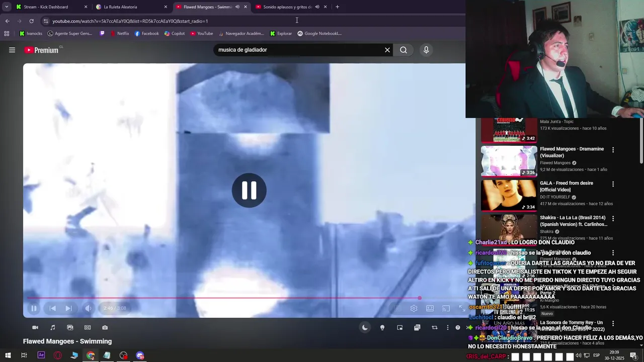This screenshot has height=362, width=644.
Task: Open Shakira - La La La video title
Action: [573, 221]
